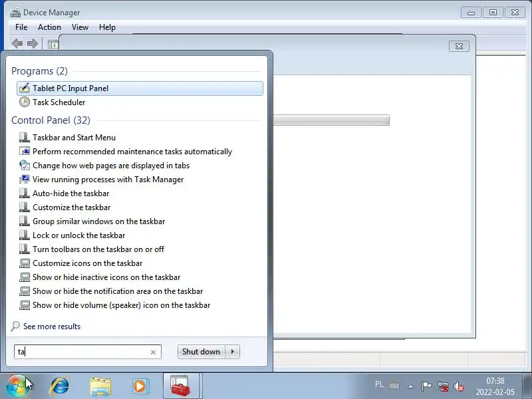Click the on-screen keyboard tray icon
532x399 pixels.
394,386
